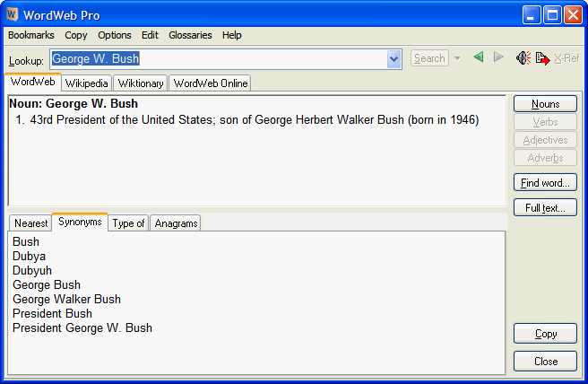The image size is (588, 384).
Task: Click the Verbs button
Action: click(x=545, y=122)
